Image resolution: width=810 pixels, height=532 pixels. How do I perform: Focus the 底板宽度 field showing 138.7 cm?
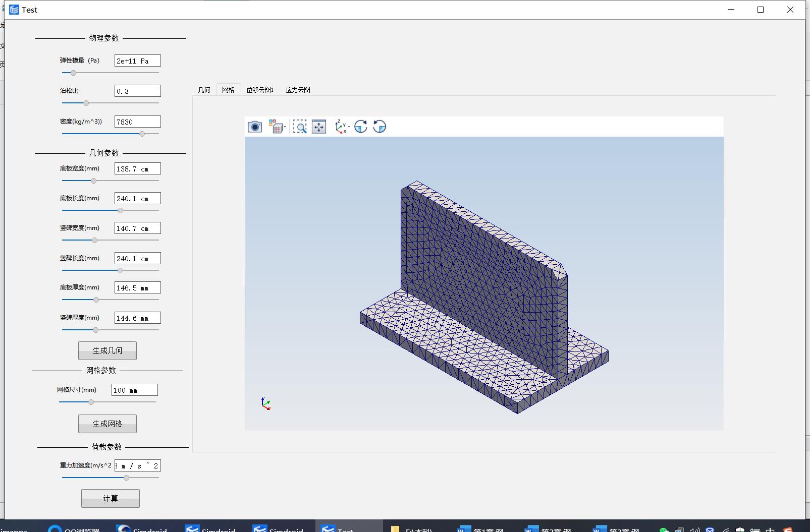click(138, 168)
